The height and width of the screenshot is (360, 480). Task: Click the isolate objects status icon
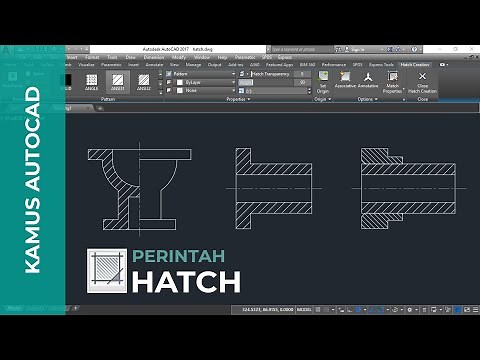point(448,310)
